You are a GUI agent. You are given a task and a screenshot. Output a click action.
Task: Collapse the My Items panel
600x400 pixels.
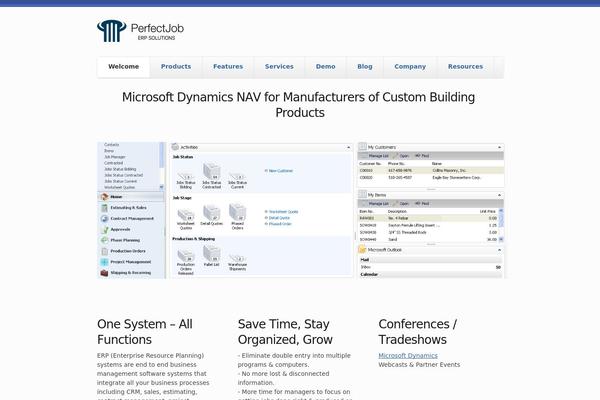pyautogui.click(x=499, y=195)
